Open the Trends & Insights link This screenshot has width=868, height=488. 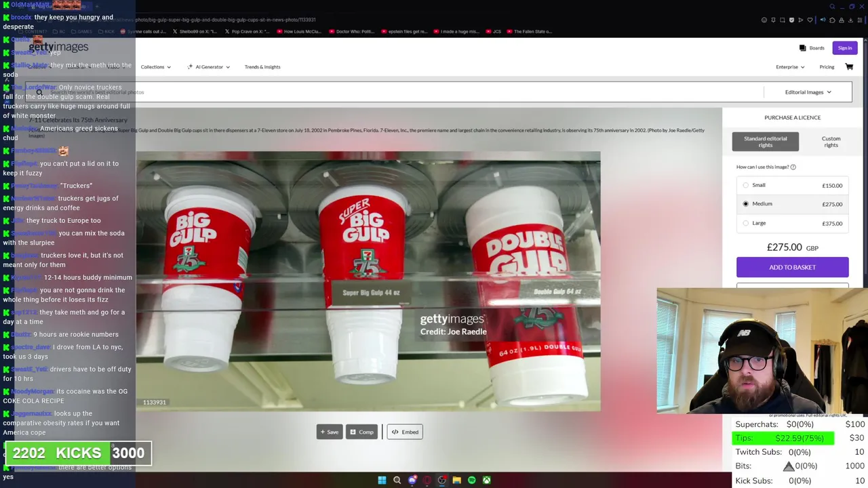262,67
